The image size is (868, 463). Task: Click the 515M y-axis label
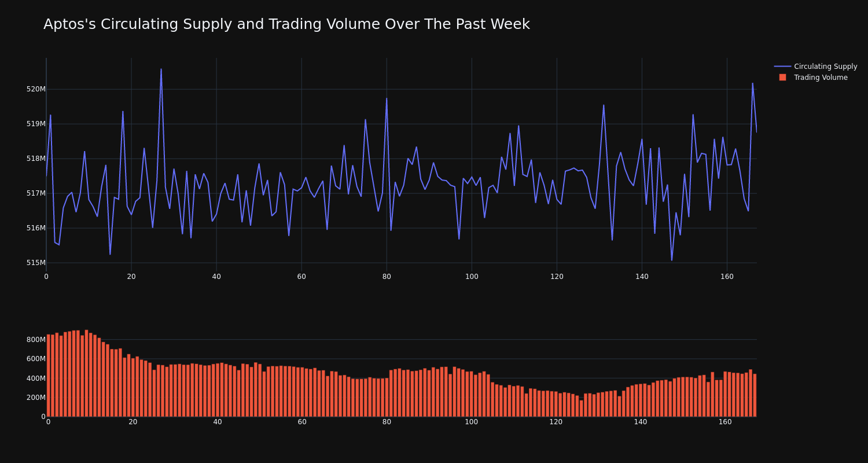[36, 263]
